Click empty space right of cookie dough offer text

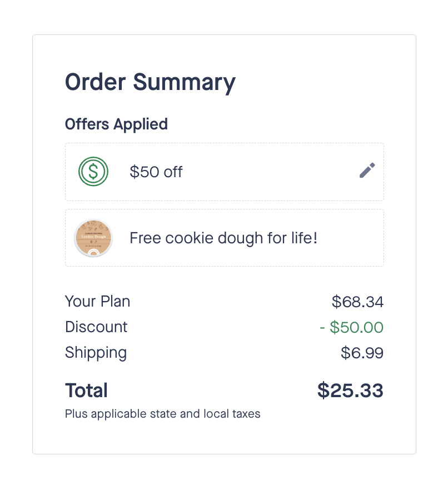click(350, 238)
